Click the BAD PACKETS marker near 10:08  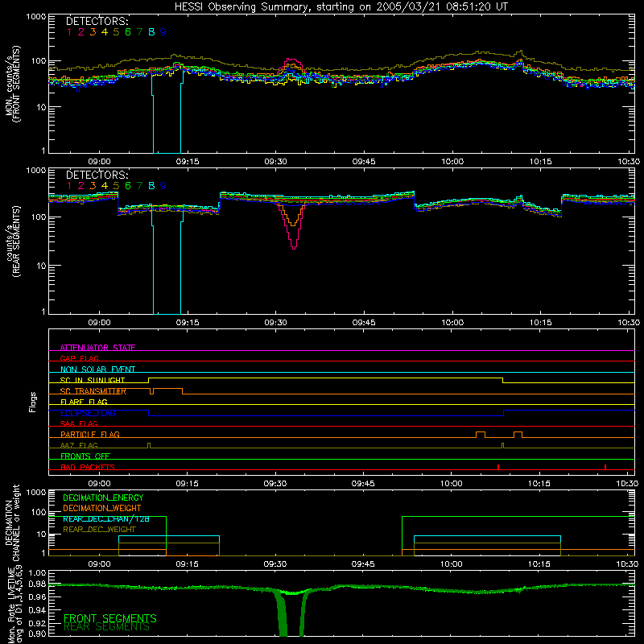(x=498, y=467)
